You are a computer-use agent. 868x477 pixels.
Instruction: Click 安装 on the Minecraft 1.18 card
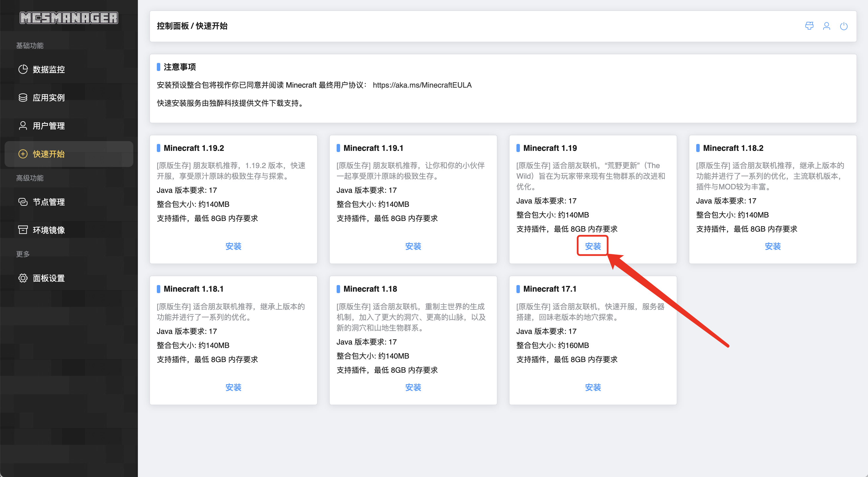point(413,387)
